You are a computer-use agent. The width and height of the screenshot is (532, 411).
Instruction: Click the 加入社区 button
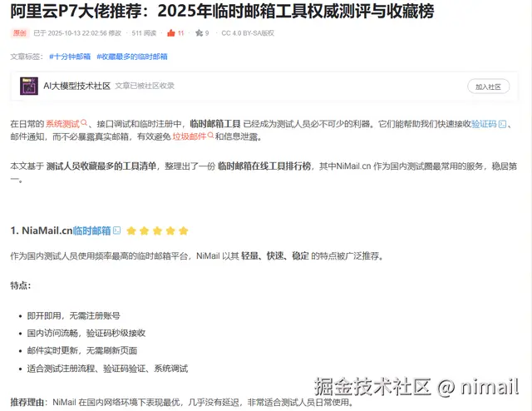(x=488, y=87)
